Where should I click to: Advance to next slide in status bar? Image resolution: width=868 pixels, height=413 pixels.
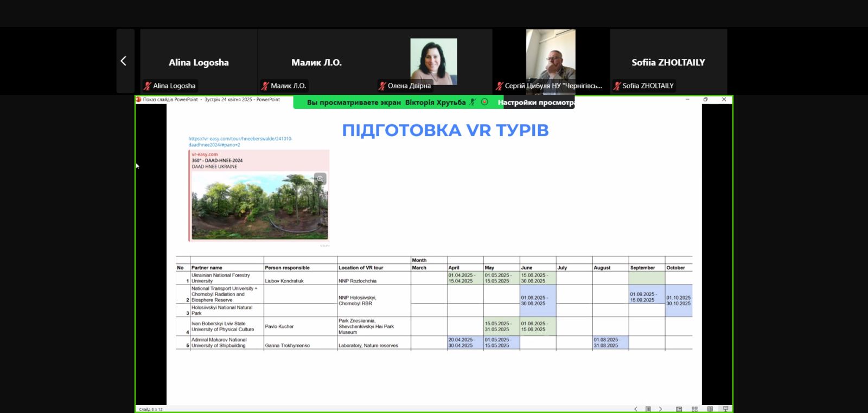point(660,409)
